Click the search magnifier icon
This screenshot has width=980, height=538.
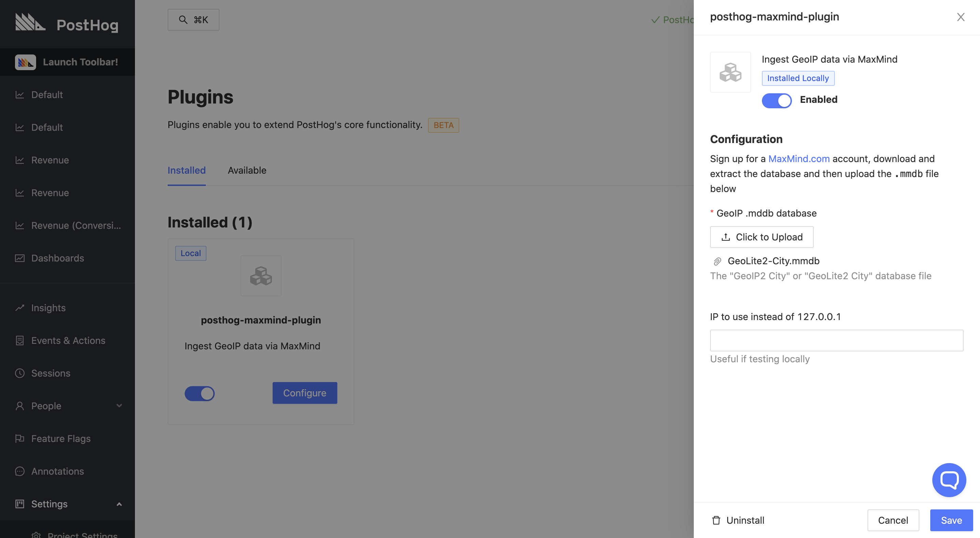pyautogui.click(x=184, y=19)
